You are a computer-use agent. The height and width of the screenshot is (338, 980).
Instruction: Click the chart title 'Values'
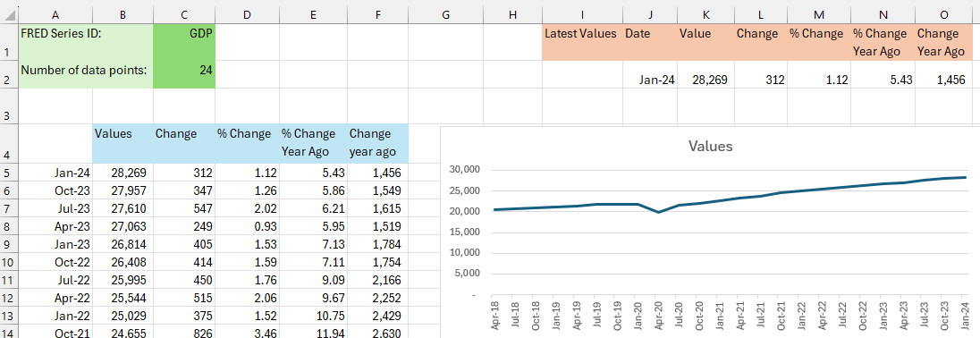click(x=710, y=146)
